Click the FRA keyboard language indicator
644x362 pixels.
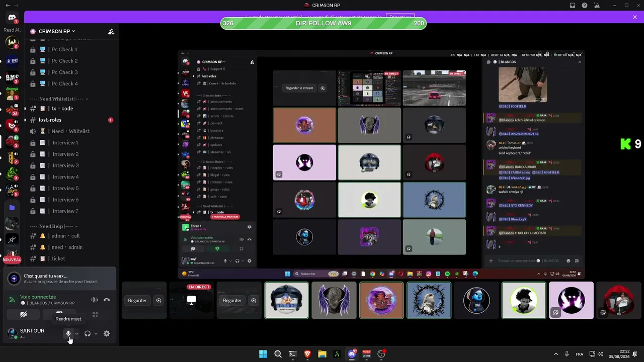(580, 354)
